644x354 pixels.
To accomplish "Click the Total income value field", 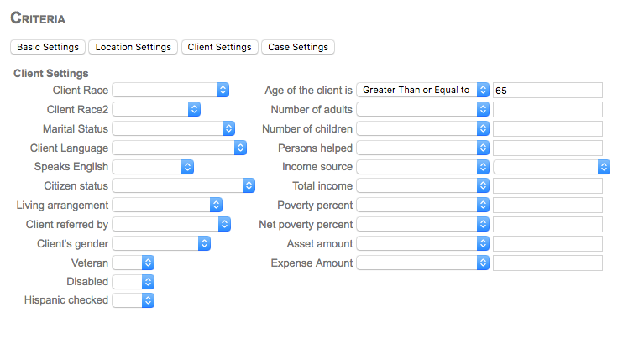I will coord(547,185).
